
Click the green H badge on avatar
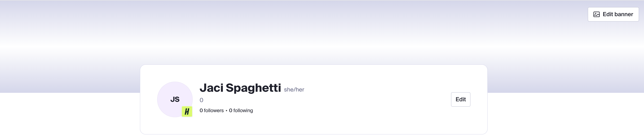[187, 112]
